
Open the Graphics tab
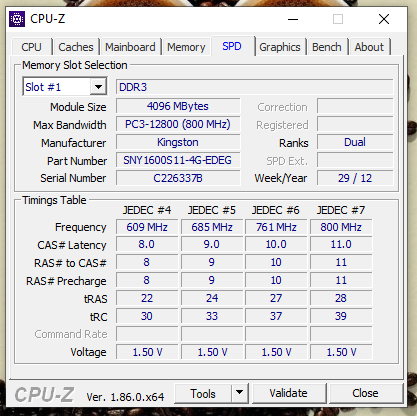click(280, 47)
